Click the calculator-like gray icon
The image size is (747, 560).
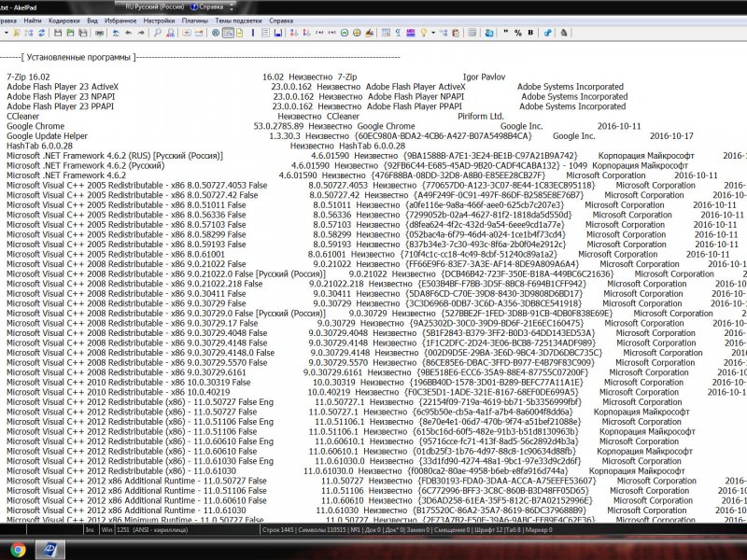pyautogui.click(x=472, y=33)
